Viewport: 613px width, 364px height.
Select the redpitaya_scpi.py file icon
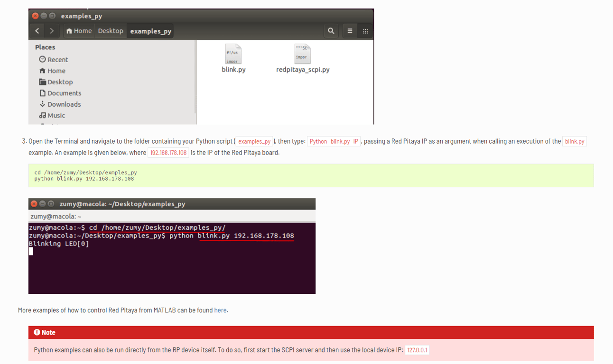click(302, 55)
